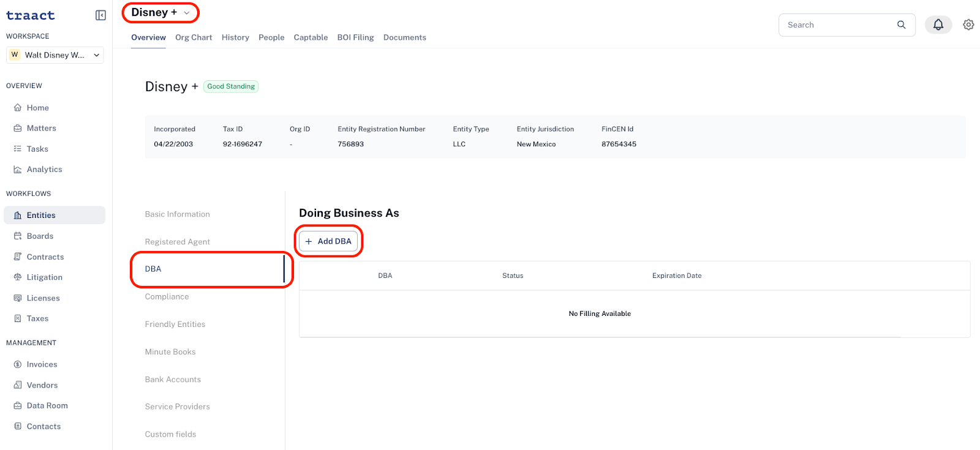Viewport: 980px width, 450px height.
Task: Click the DBA column header
Action: tap(385, 276)
